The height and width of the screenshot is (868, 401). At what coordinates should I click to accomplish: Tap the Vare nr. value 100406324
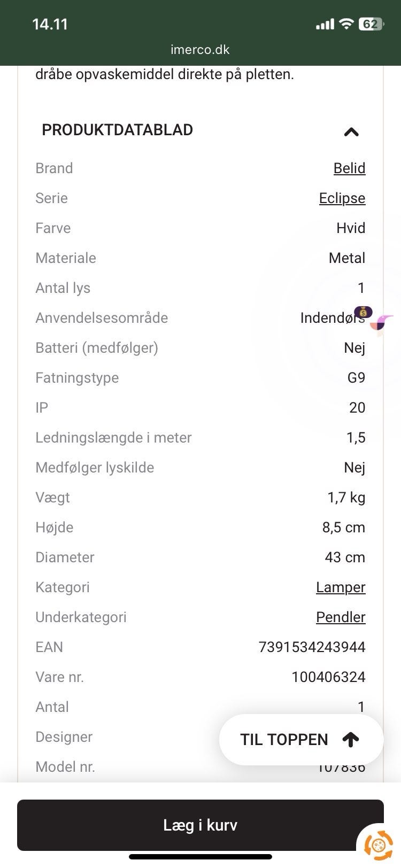pos(328,677)
